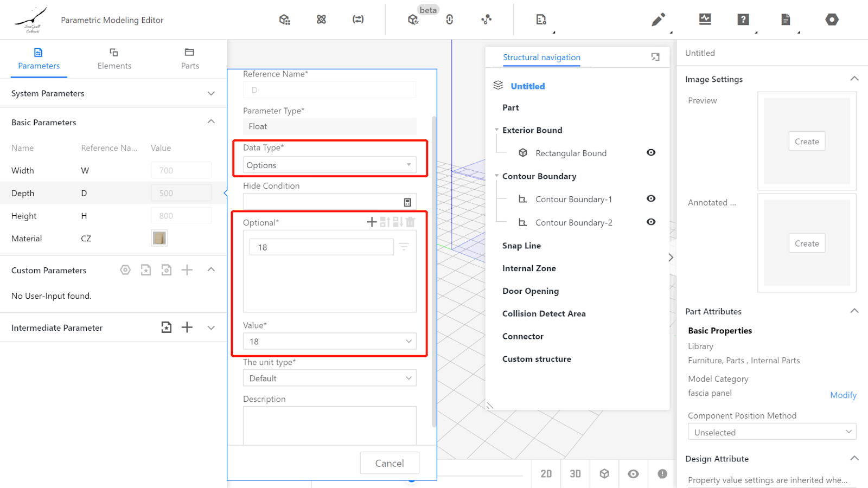Open the unit type Default dropdown
This screenshot has height=488, width=868.
(329, 378)
